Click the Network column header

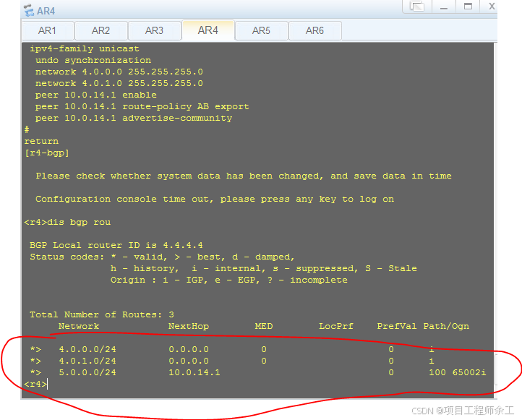(x=79, y=326)
